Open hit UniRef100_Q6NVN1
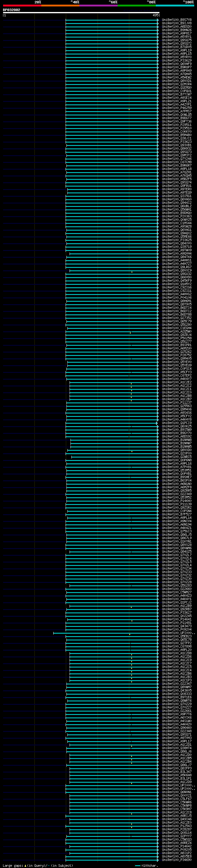197x868 pixels. (177, 792)
